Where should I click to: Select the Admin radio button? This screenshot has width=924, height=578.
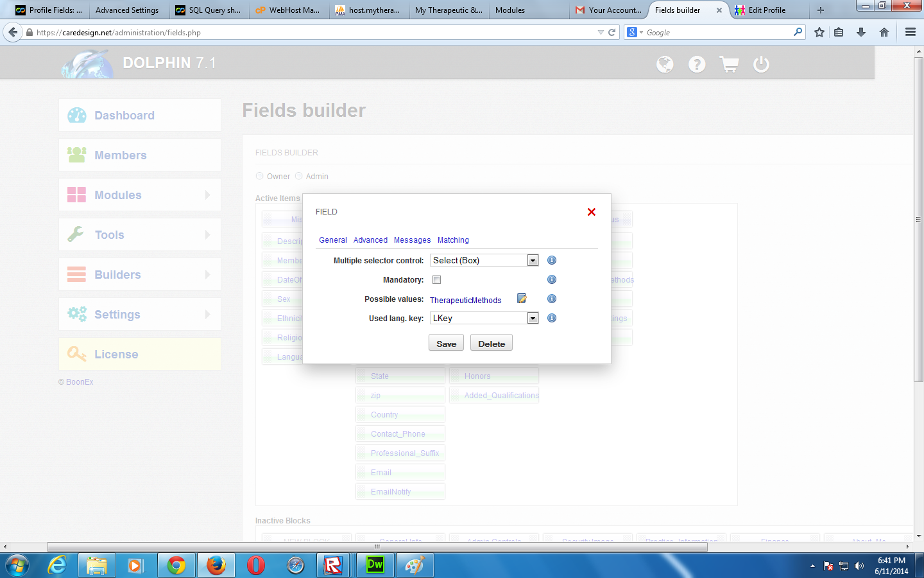point(299,176)
